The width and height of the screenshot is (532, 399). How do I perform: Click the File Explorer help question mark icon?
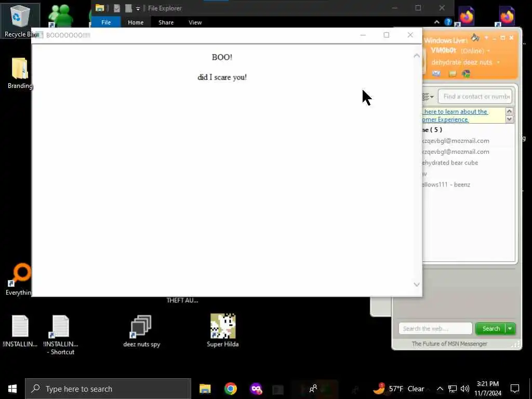(x=448, y=22)
